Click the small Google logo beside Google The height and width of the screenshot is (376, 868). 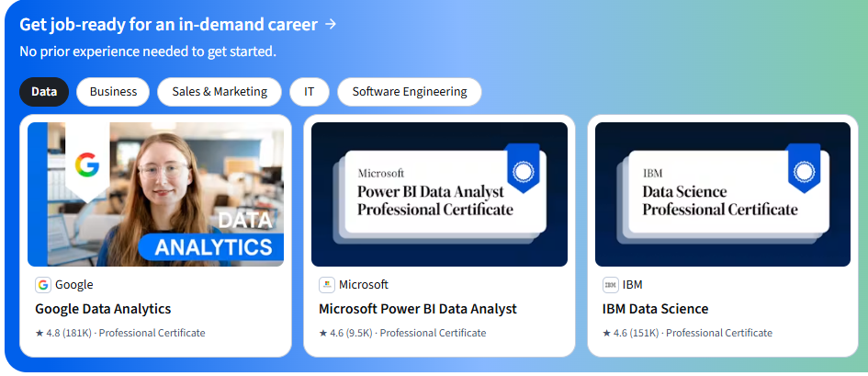pyautogui.click(x=43, y=285)
